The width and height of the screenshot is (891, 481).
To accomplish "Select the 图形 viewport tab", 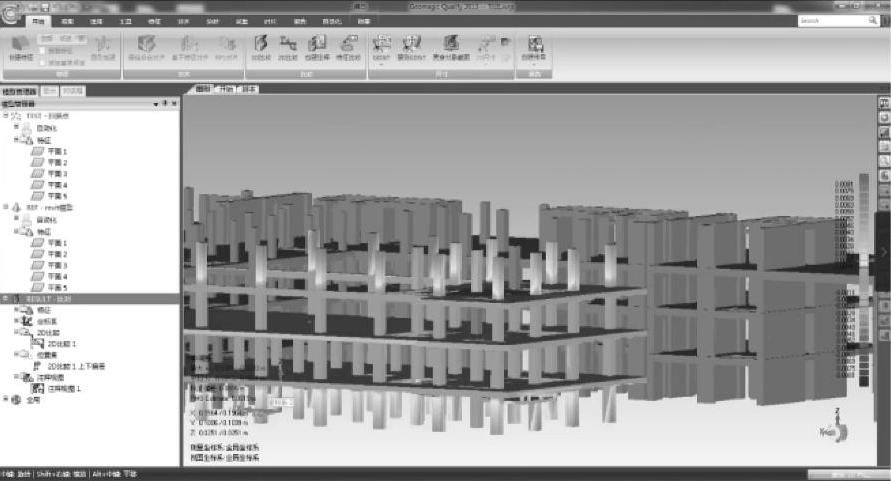I will point(203,89).
